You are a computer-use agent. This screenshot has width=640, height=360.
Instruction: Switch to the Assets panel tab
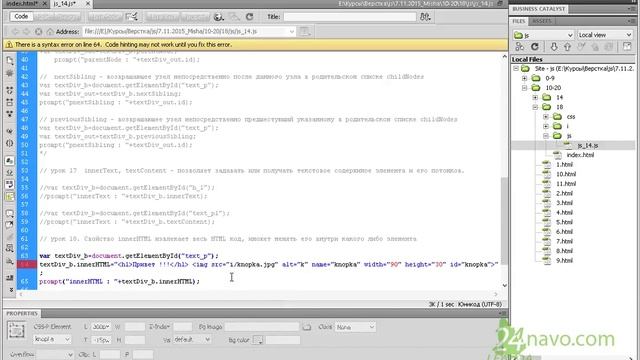pos(542,21)
